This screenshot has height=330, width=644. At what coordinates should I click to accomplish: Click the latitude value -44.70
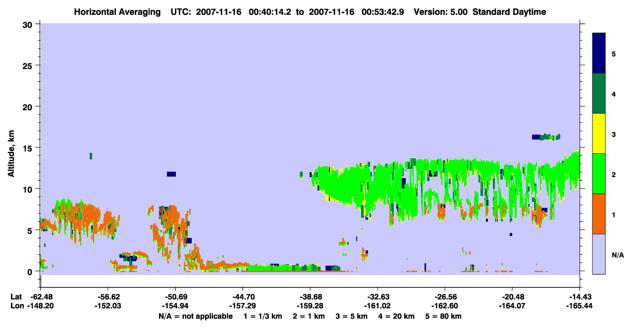pyautogui.click(x=242, y=297)
